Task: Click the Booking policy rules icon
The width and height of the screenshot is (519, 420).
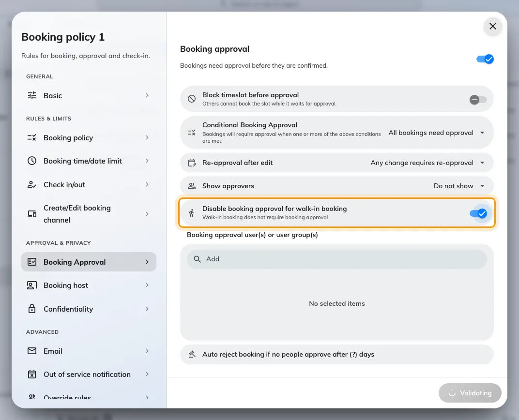Action: tap(32, 137)
